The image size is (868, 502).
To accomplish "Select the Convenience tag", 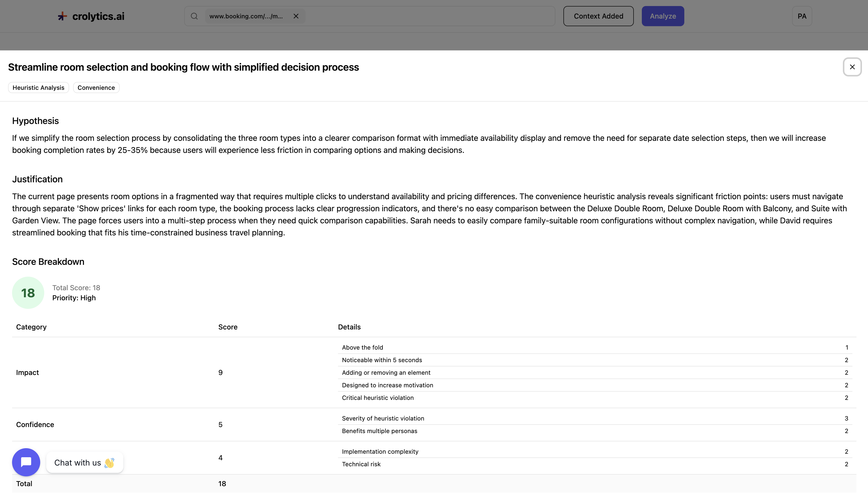I will click(x=96, y=88).
